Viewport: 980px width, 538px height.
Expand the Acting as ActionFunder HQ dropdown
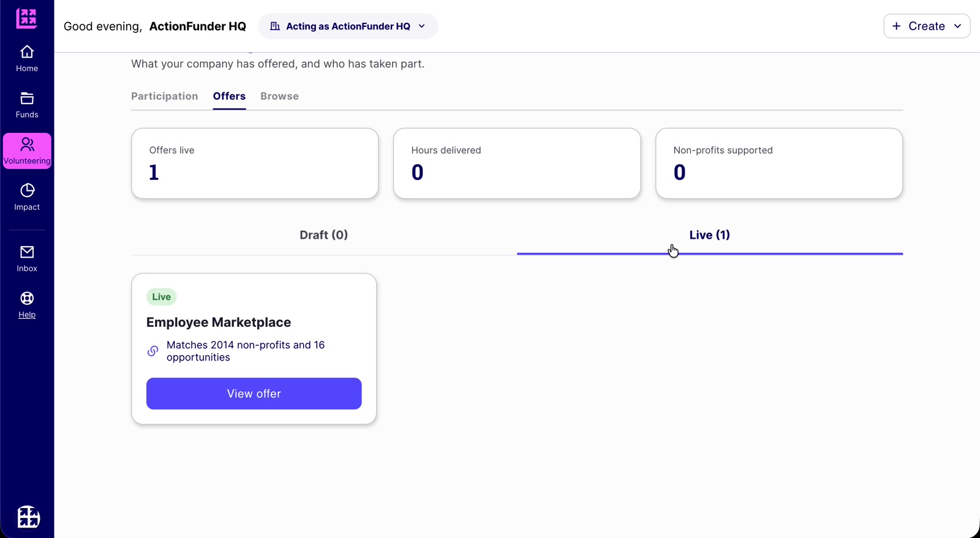(x=348, y=26)
